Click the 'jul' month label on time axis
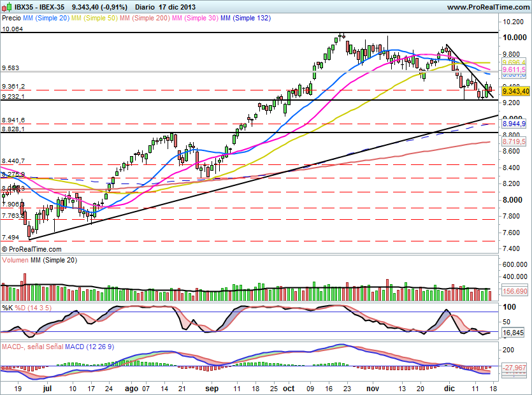The width and height of the screenshot is (532, 395). [47, 389]
